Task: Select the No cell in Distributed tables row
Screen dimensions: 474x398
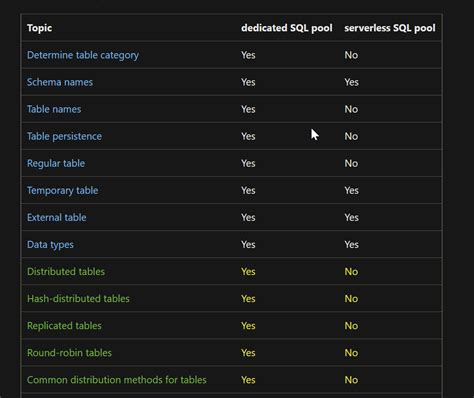Action: pos(351,271)
